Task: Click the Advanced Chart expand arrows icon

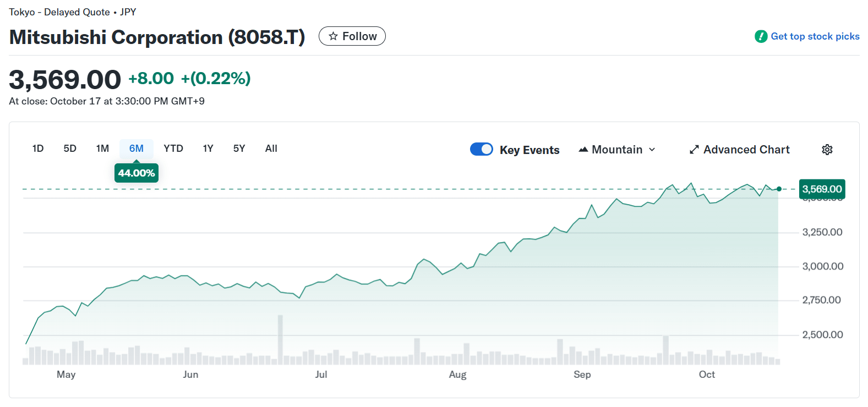Action: [694, 150]
